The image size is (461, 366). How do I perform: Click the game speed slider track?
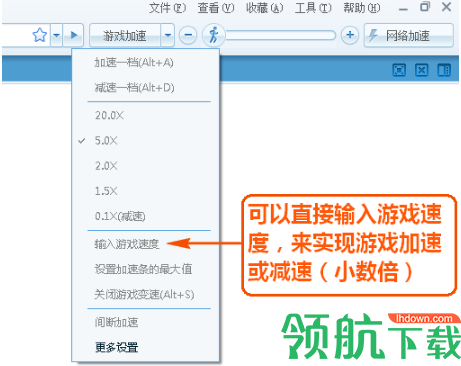point(281,35)
